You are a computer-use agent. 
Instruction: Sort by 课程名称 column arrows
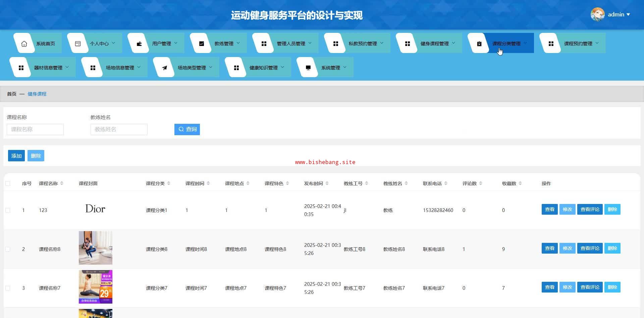[x=62, y=183]
